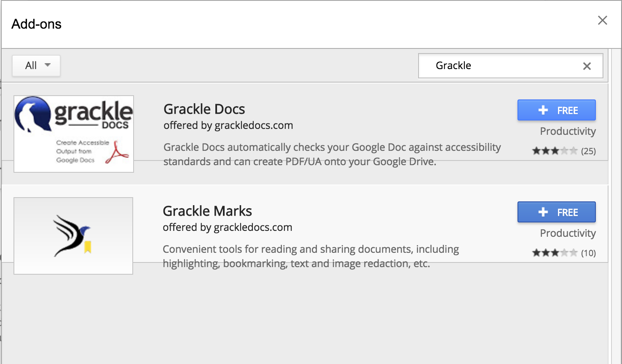
Task: Click the Grackle Marks star rating
Action: pyautogui.click(x=555, y=253)
